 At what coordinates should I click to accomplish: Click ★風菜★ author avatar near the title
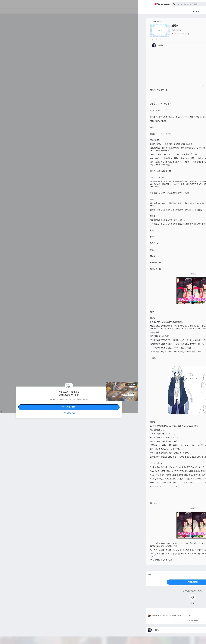154,45
